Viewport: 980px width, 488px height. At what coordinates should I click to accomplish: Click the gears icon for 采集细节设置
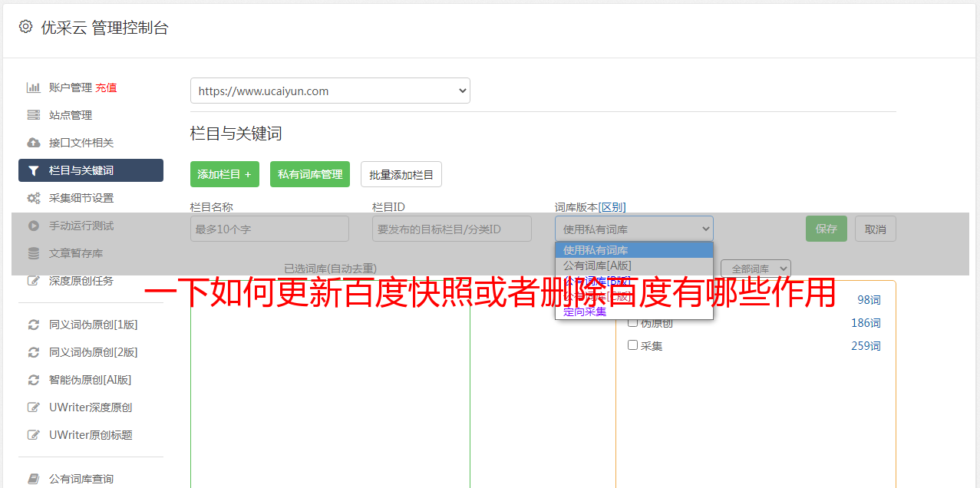(33, 198)
